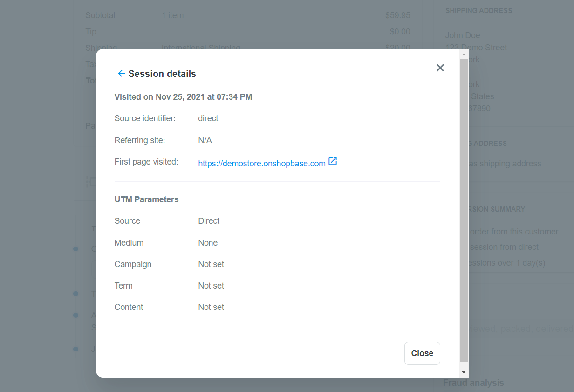Image resolution: width=574 pixels, height=392 pixels.
Task: Click the First page visited label
Action: click(x=146, y=162)
